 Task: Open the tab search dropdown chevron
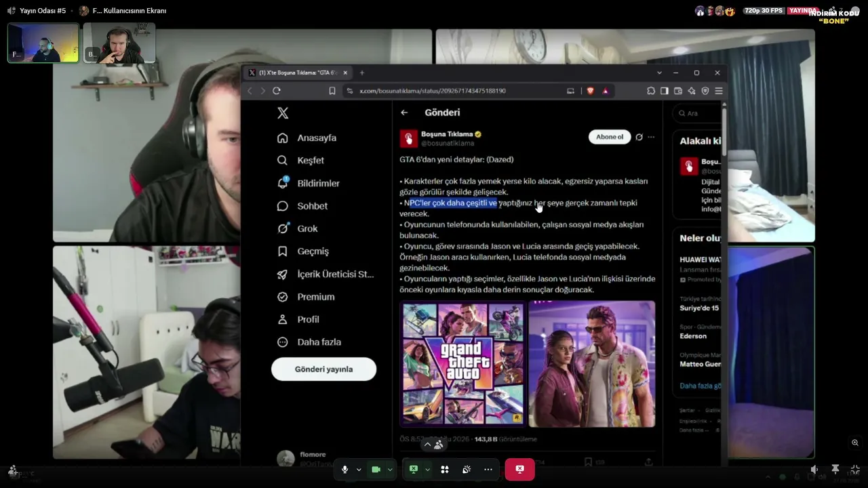pos(659,73)
